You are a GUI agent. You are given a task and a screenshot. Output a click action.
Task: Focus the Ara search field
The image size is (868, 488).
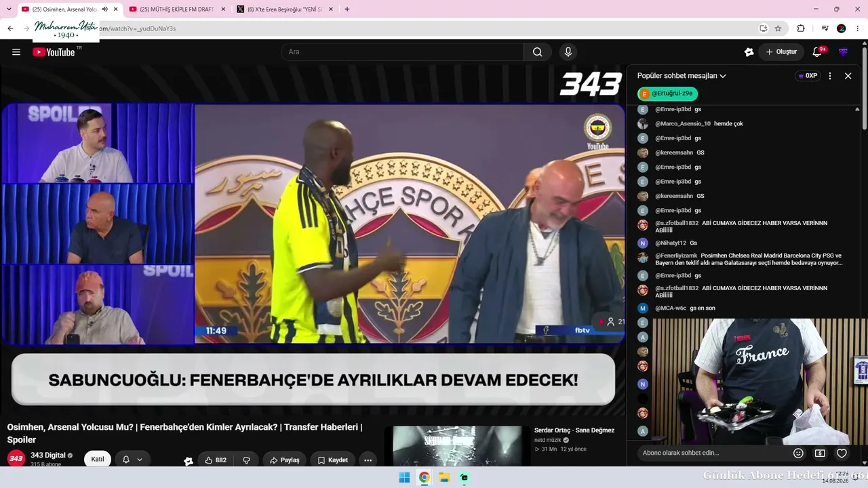402,52
